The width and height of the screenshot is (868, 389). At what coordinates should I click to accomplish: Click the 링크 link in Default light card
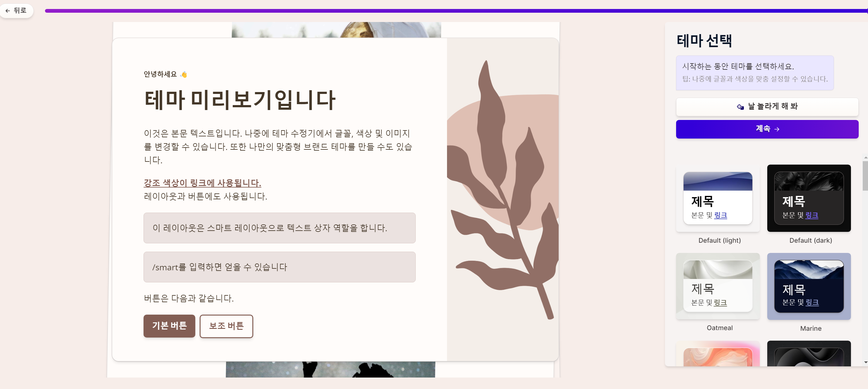[720, 215]
